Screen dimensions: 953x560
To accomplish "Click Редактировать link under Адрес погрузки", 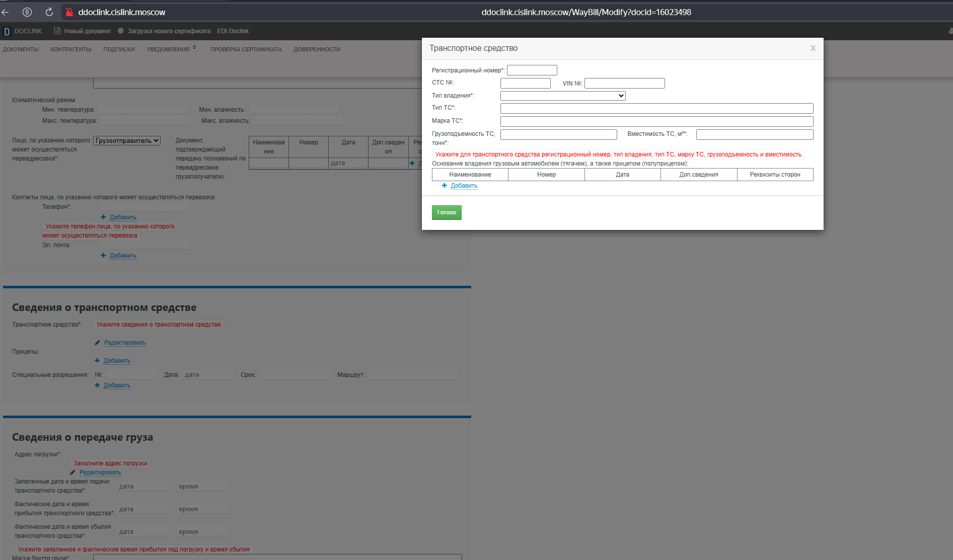I will point(100,472).
